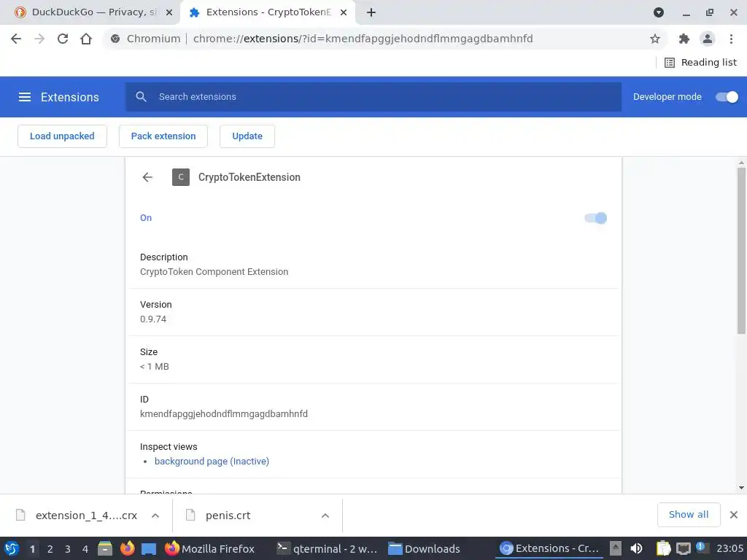Close the downloads bar

tap(734, 515)
